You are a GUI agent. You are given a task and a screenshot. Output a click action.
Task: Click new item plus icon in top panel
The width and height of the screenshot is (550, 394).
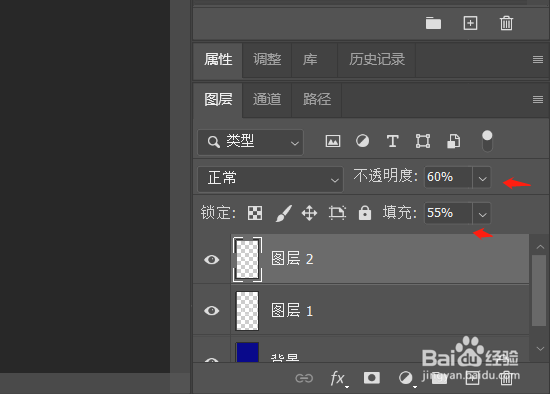pyautogui.click(x=470, y=23)
